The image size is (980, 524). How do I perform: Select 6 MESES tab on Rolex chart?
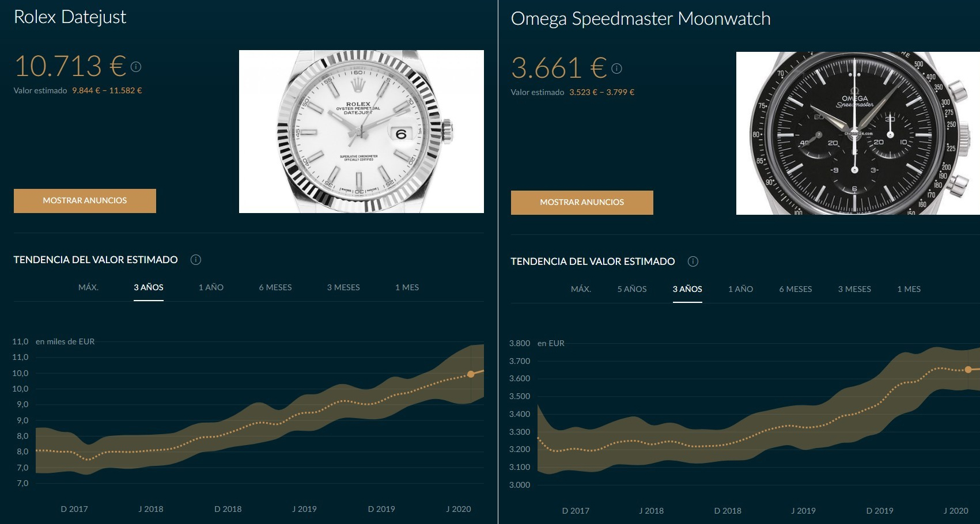click(x=275, y=287)
